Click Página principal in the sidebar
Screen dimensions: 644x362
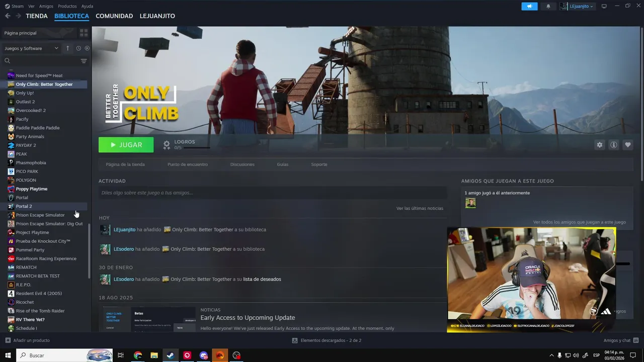(x=21, y=33)
